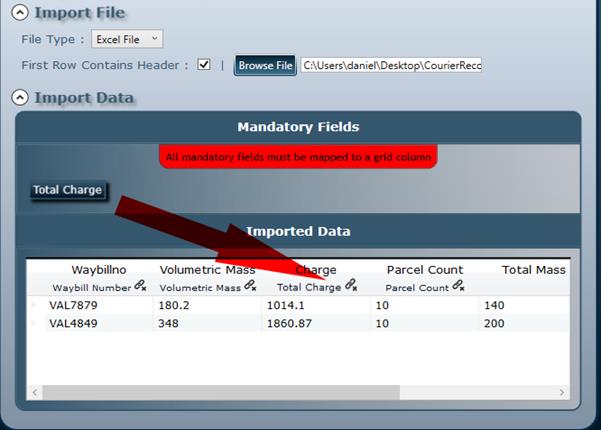Select the Parcel Count column header
Screen dimensions: 601x430
(x=424, y=270)
